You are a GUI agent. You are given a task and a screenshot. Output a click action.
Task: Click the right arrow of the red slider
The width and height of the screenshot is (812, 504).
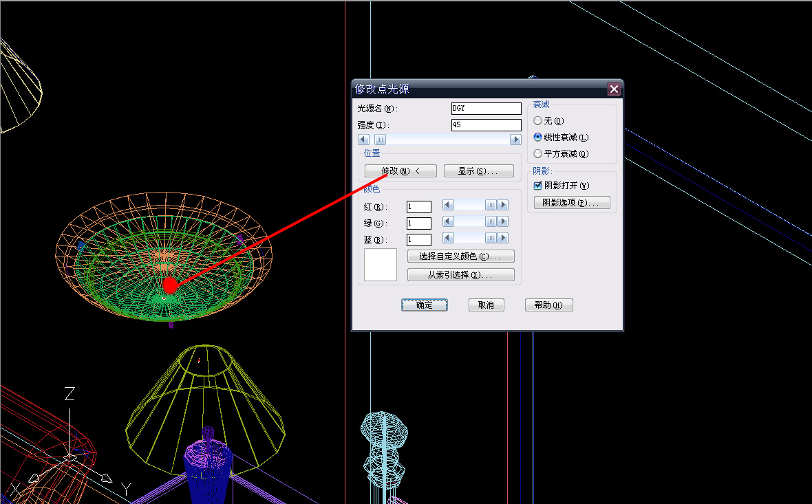tap(503, 205)
